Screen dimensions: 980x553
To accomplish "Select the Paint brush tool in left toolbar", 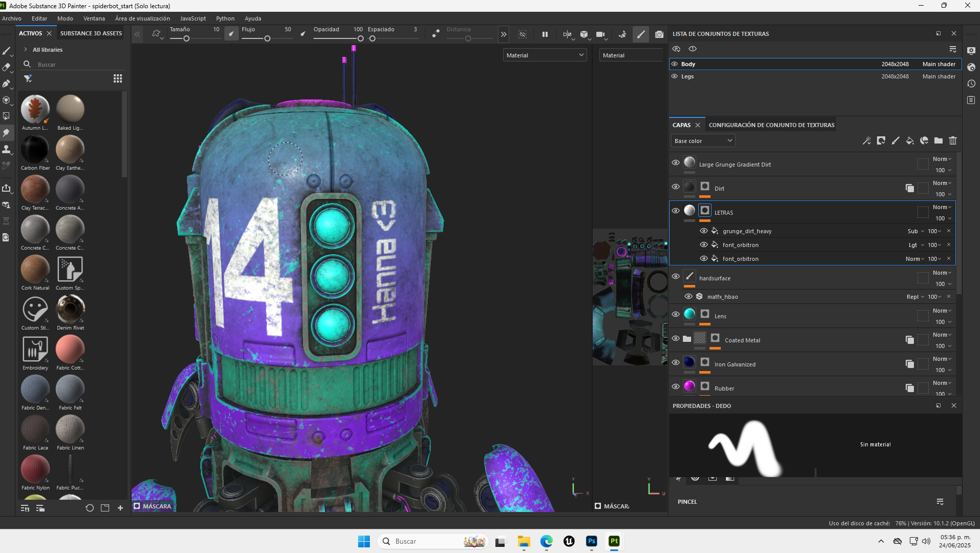I will click(7, 51).
